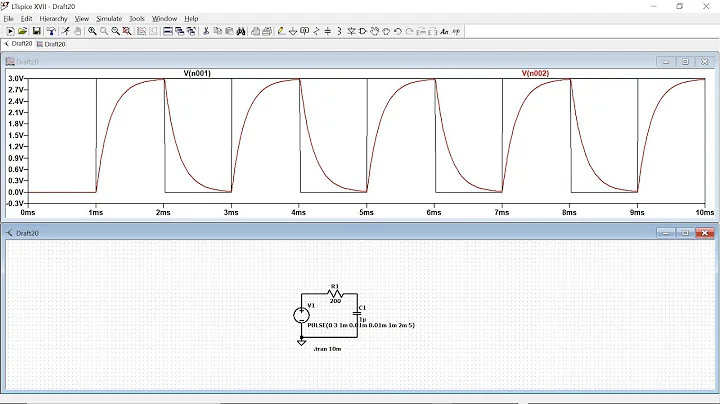Switch to the Draft20 schematic tab
720x404 pixels.
18,44
